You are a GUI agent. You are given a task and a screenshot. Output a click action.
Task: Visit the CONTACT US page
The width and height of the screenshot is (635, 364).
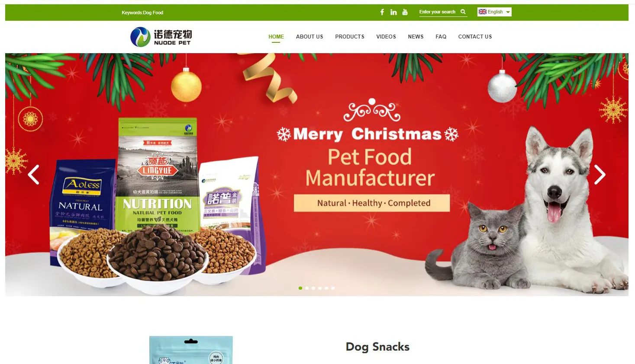click(x=475, y=37)
